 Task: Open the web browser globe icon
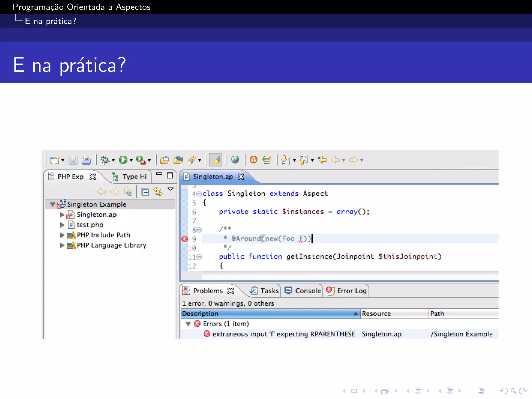pyautogui.click(x=235, y=159)
